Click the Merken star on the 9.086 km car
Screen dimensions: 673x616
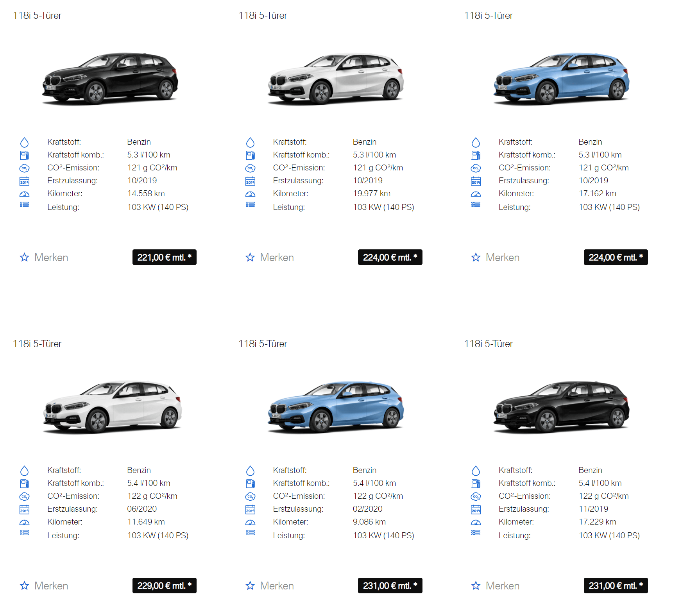pyautogui.click(x=250, y=586)
